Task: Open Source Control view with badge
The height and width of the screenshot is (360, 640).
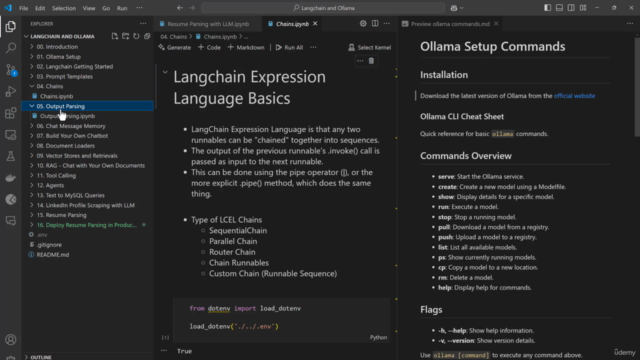Action: pyautogui.click(x=11, y=70)
